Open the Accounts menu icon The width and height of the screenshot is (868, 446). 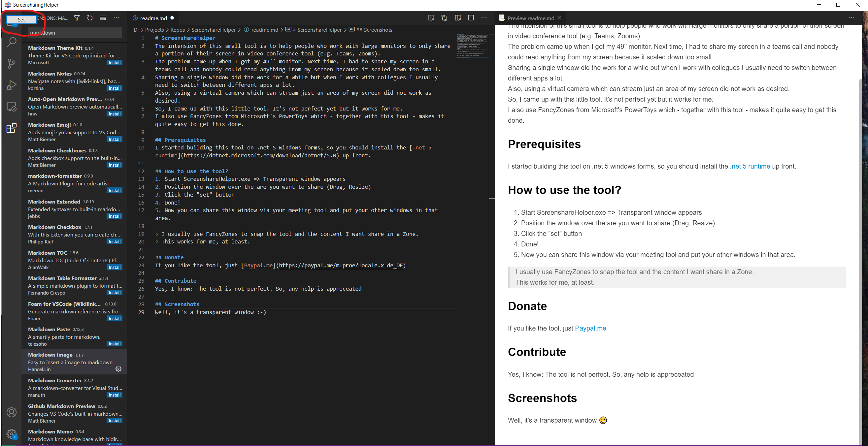coord(12,412)
